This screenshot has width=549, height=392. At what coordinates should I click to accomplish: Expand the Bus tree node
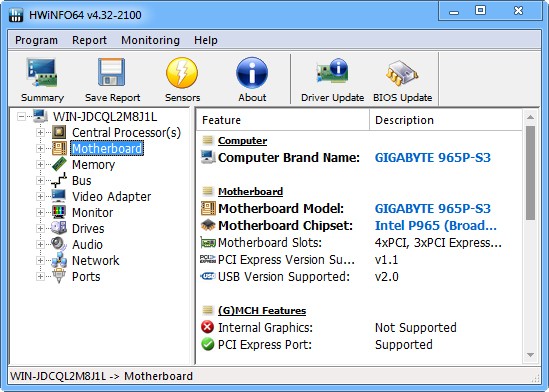40,181
